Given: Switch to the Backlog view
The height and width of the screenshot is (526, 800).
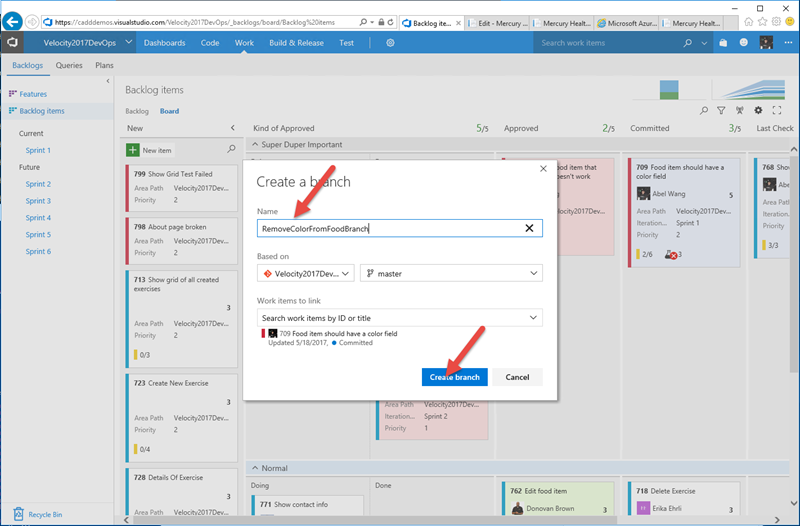Looking at the screenshot, I should 137,111.
